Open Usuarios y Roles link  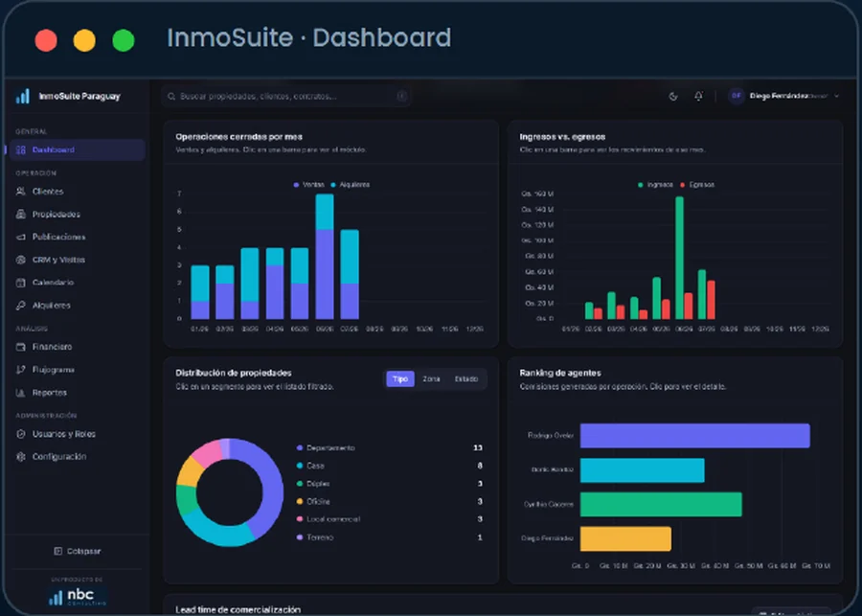pyautogui.click(x=78, y=434)
